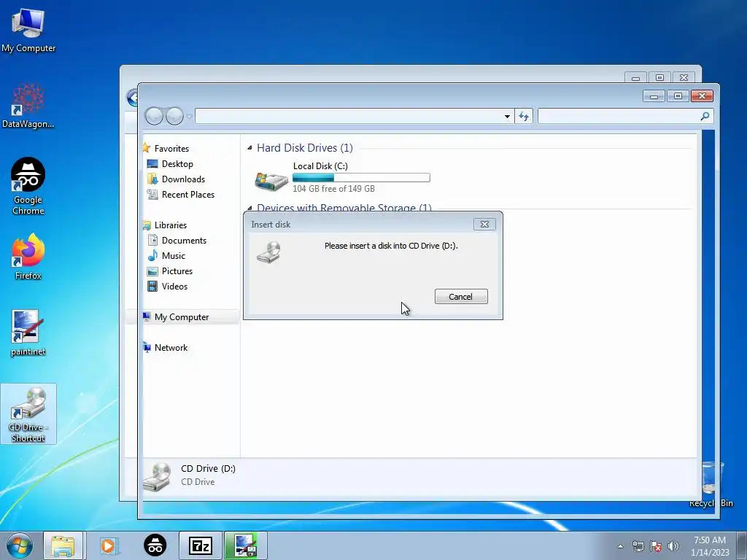The image size is (747, 560).
Task: Click the Explorer search box
Action: click(x=625, y=116)
